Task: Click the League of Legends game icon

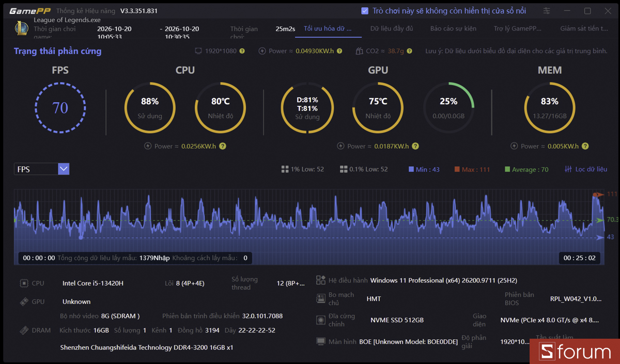Action: tap(21, 27)
